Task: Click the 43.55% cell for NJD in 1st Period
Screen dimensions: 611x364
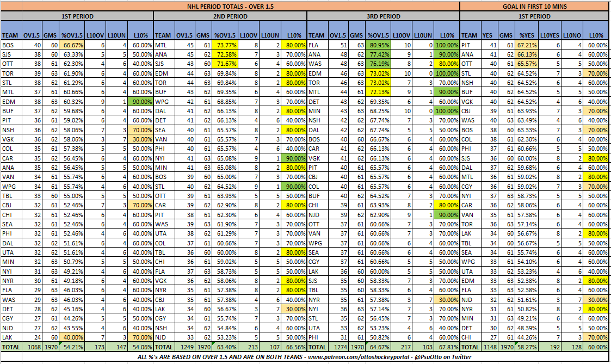Action: 71,328
